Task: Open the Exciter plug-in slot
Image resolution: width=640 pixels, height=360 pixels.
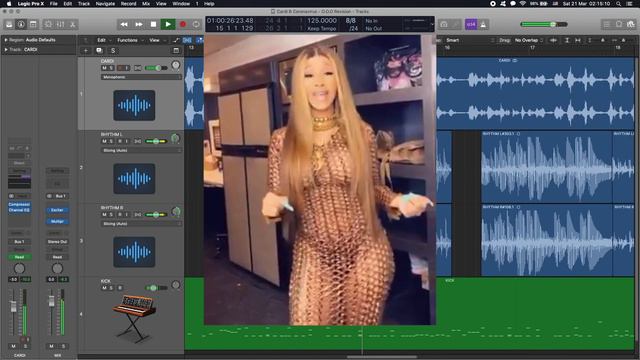Action: tap(57, 210)
